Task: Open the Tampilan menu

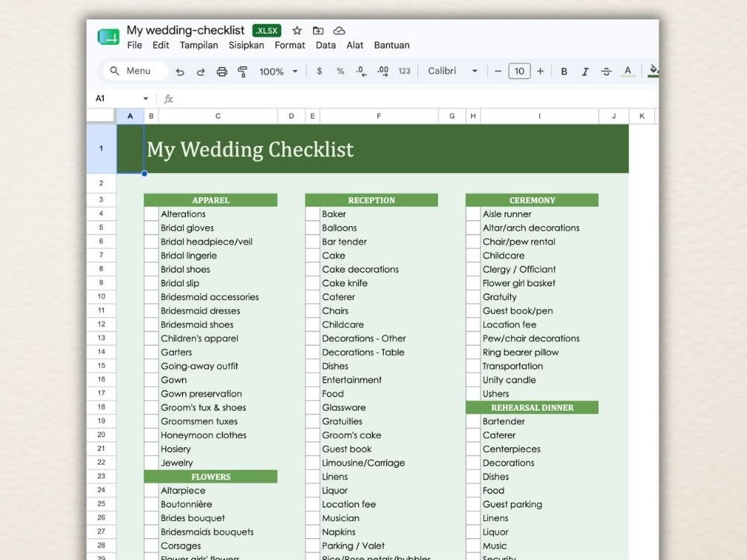Action: tap(199, 46)
